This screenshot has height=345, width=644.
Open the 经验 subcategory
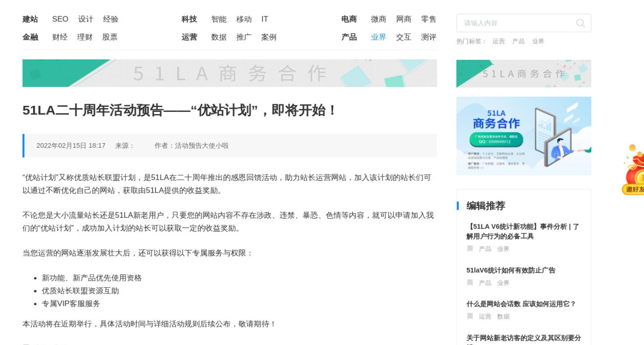pyautogui.click(x=111, y=19)
